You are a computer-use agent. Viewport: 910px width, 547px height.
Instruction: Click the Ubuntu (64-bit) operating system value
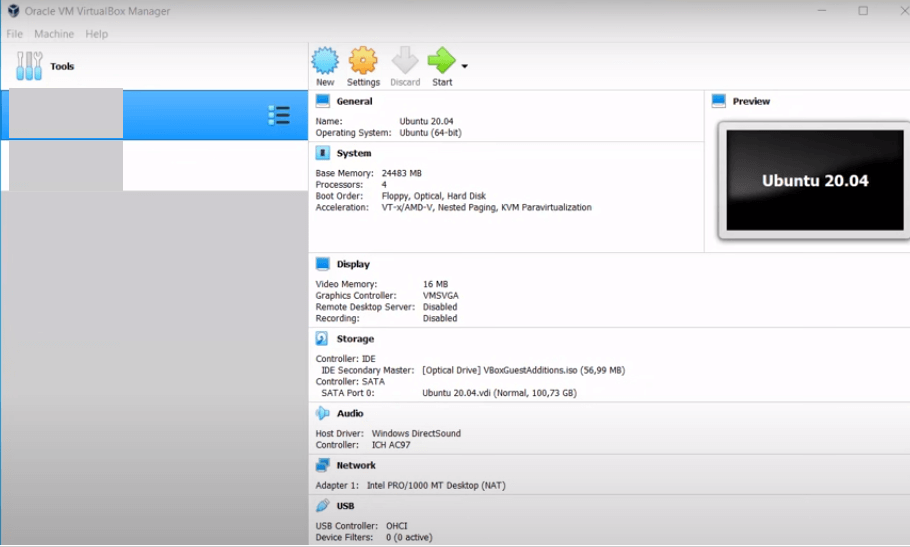coord(430,133)
